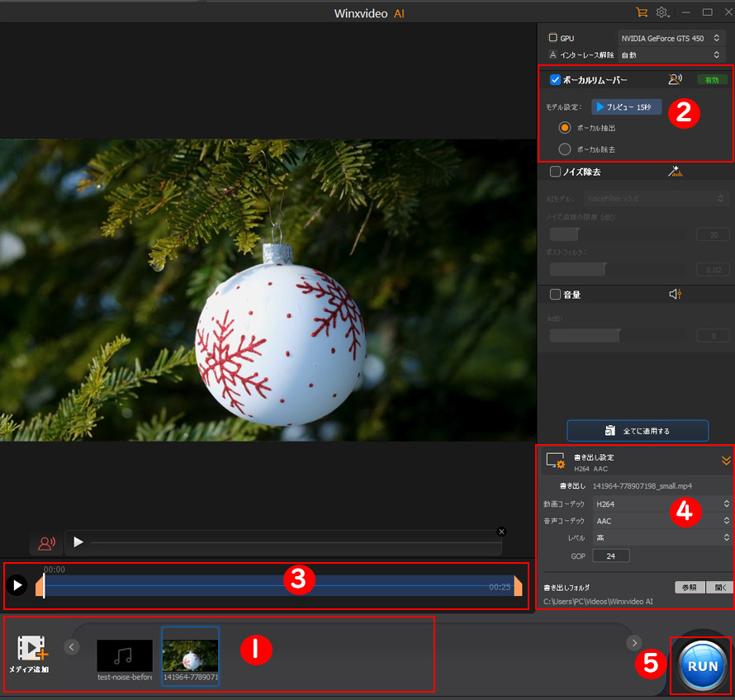This screenshot has height=700, width=735.
Task: Click the Add Media (メディア追加) icon
Action: click(31, 649)
